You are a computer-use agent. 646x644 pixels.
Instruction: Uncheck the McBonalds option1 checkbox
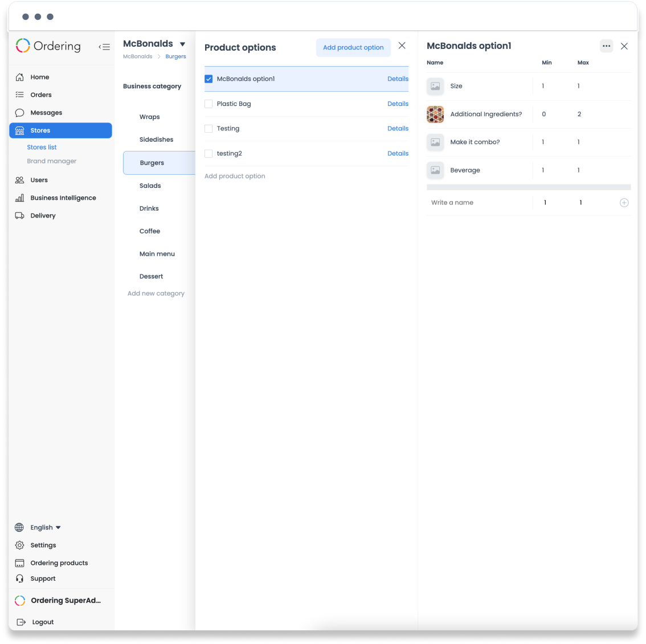208,79
